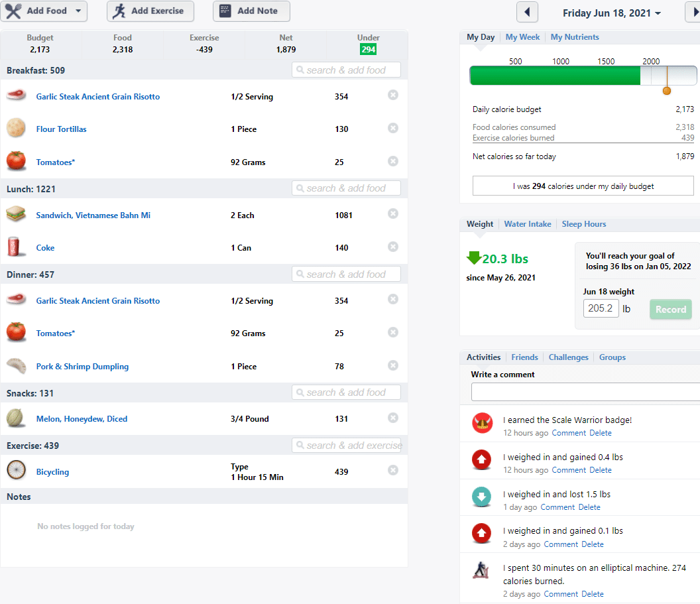Click the sandwich icon for Vietnamese Bahn Mi
The image size is (700, 604).
[x=16, y=214]
